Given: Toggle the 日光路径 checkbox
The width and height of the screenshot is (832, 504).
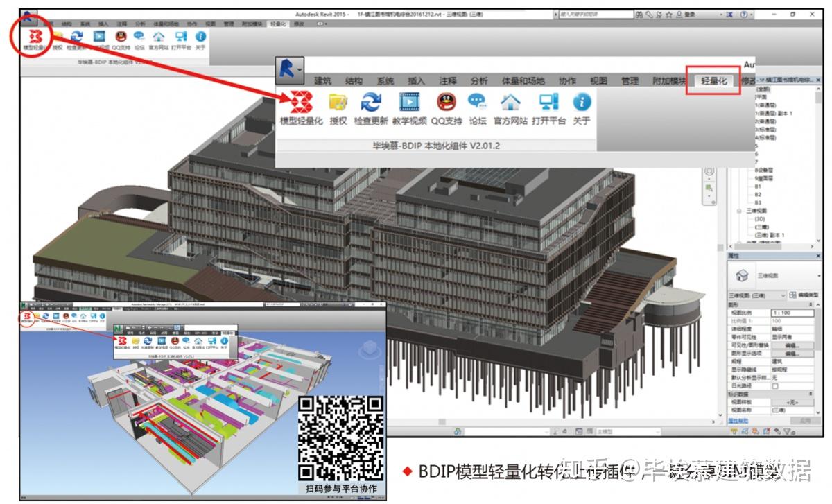Looking at the screenshot, I should point(775,385).
